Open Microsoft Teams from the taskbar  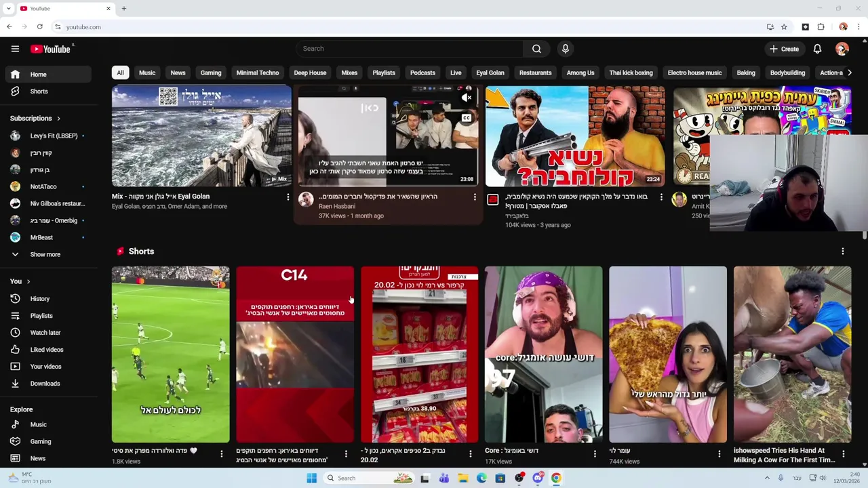(444, 478)
